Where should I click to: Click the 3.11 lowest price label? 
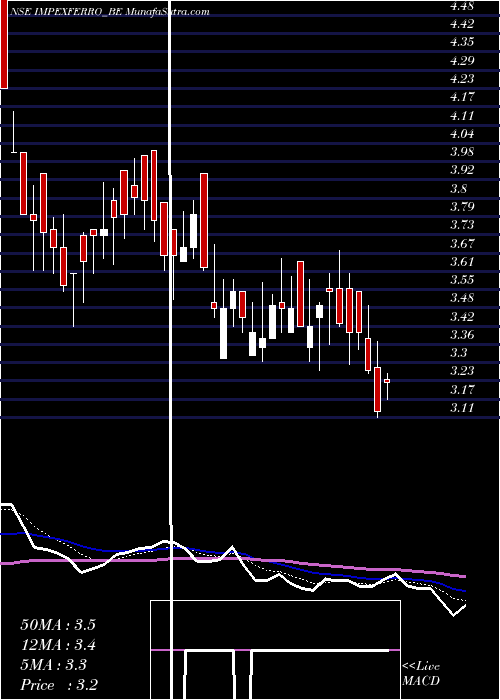coord(462,408)
